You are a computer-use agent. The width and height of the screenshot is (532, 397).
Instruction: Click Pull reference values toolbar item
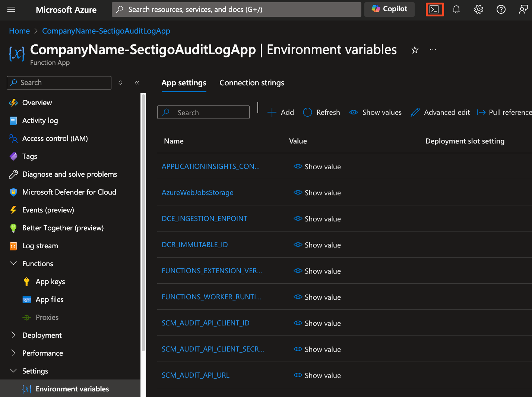click(504, 112)
